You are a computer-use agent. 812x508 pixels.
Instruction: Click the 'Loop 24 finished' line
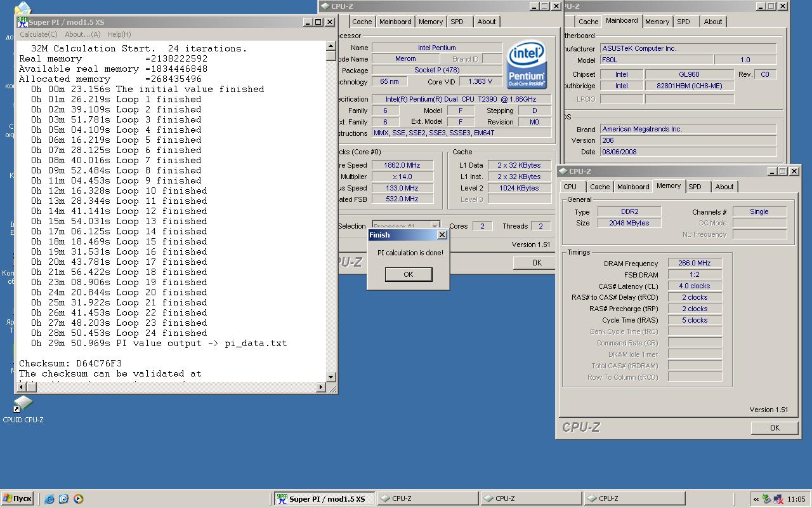pyautogui.click(x=120, y=333)
